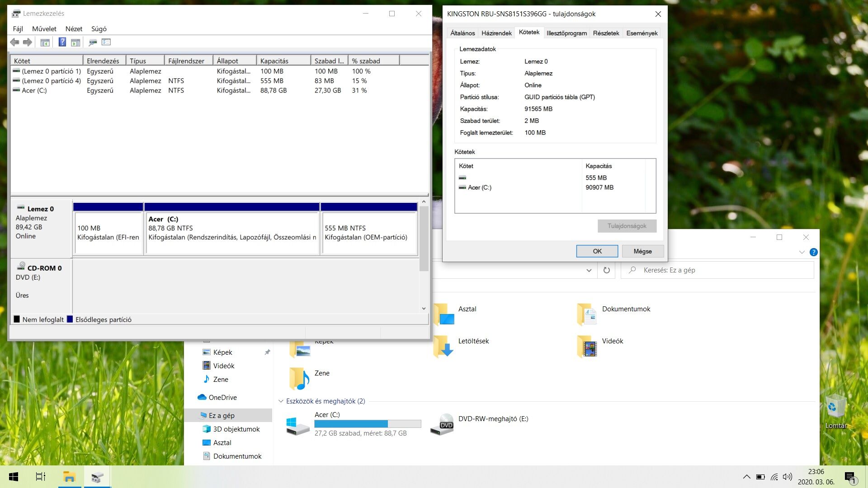
Task: Switch to the Események tab
Action: [642, 33]
